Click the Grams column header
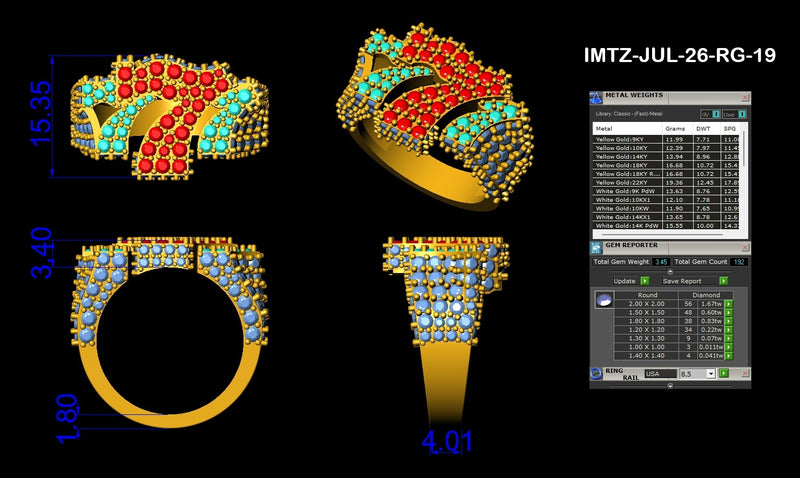 coord(674,129)
